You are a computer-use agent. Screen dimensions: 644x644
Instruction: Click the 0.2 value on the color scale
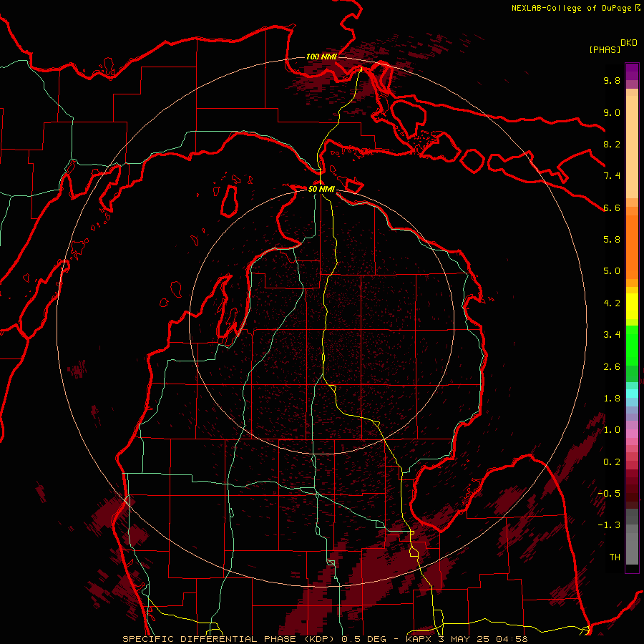tap(612, 462)
